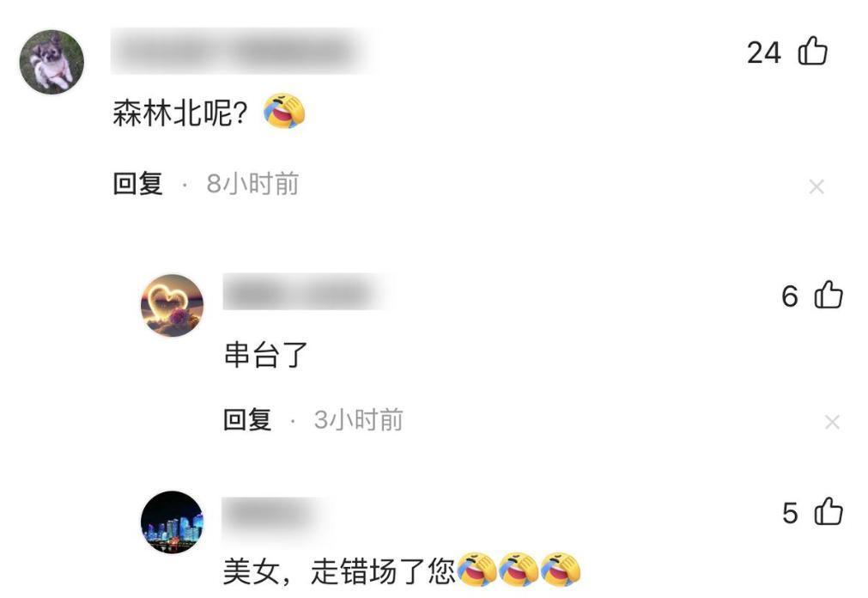Open the glowing heart avatar profile
This screenshot has width=868, height=598.
[x=173, y=305]
